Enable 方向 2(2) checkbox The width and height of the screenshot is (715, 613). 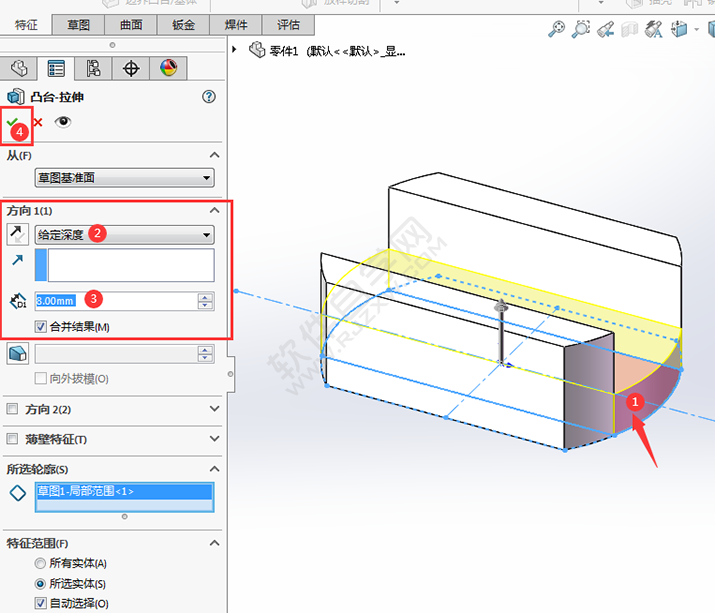tap(12, 408)
